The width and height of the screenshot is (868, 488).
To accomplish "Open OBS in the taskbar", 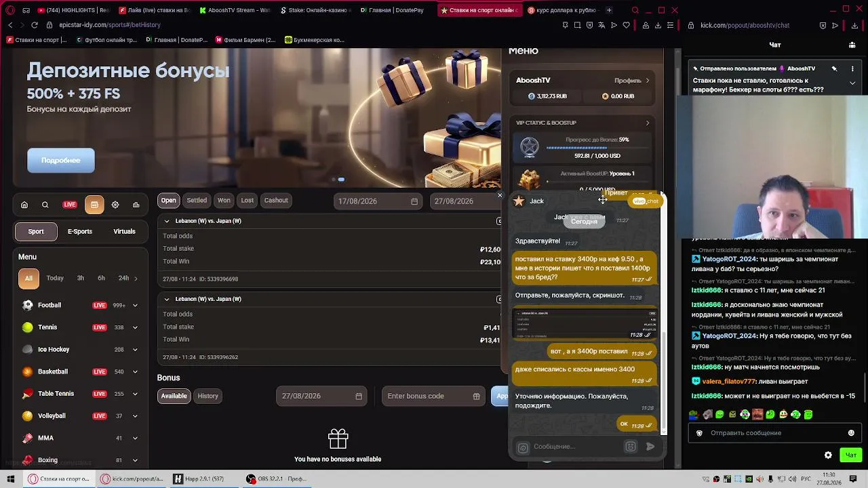I will 276,479.
